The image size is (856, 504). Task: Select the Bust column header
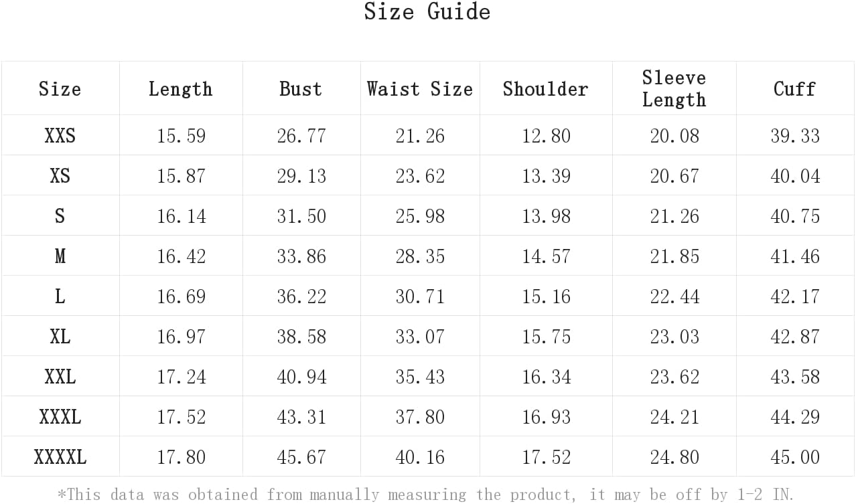301,89
